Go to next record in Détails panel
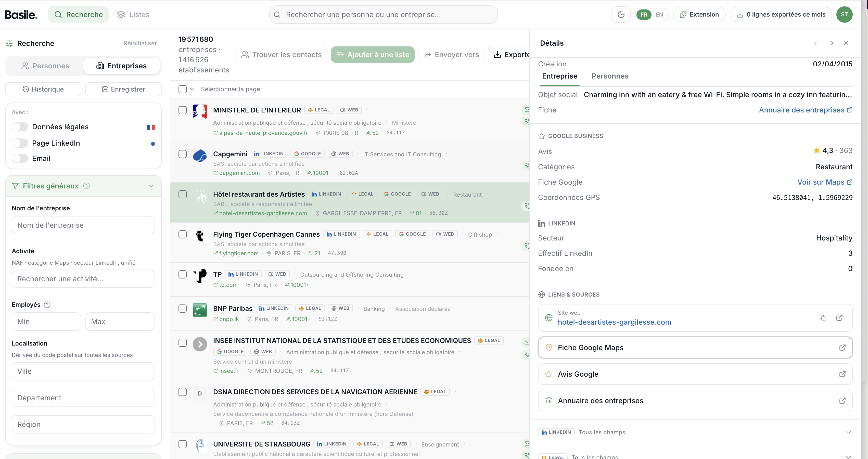868x459 pixels. click(x=831, y=43)
